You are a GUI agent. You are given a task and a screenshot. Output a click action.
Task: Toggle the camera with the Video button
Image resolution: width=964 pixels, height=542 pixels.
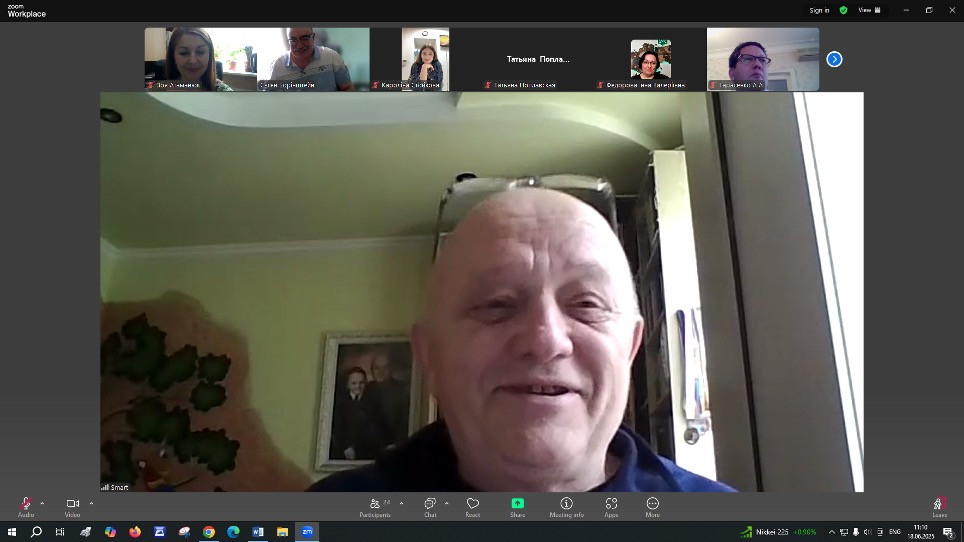point(73,507)
